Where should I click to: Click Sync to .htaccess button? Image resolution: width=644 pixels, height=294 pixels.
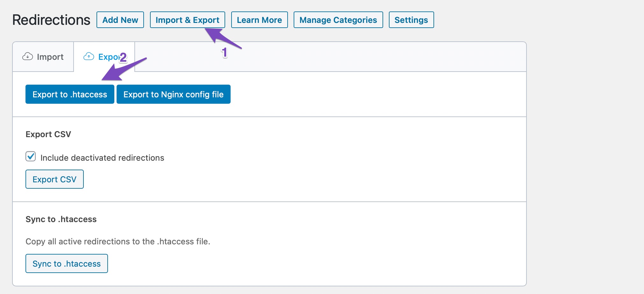[67, 263]
